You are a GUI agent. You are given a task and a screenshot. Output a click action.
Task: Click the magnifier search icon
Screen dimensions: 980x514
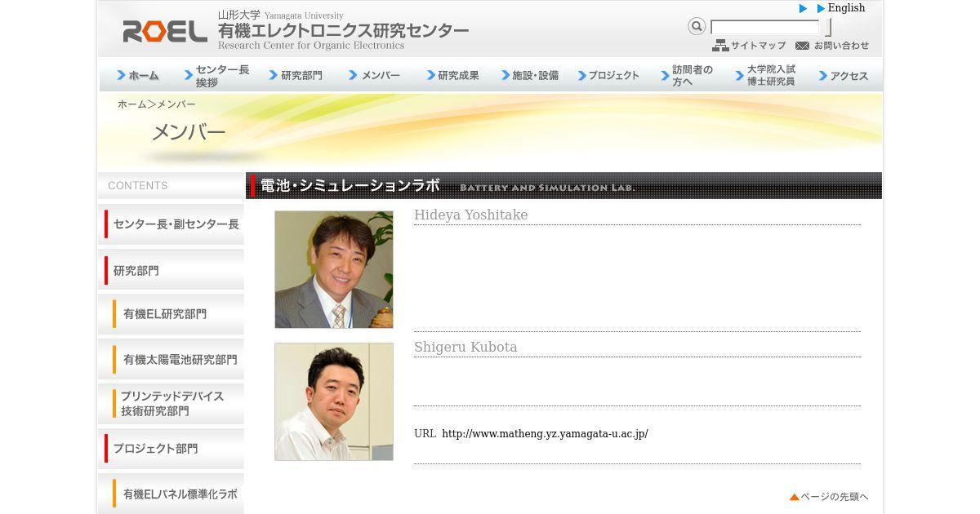(697, 26)
